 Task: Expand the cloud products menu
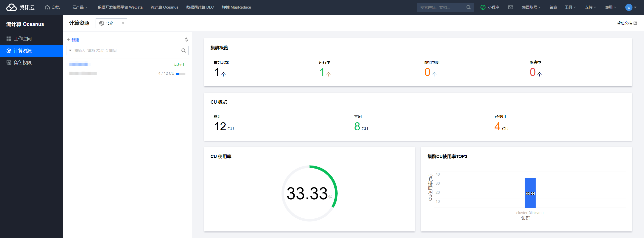point(80,7)
